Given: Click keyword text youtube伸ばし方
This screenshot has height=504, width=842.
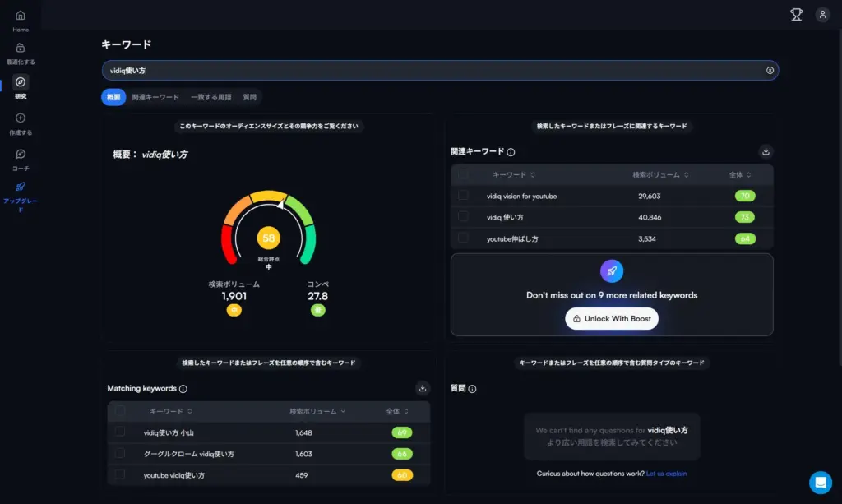Looking at the screenshot, I should tap(512, 239).
